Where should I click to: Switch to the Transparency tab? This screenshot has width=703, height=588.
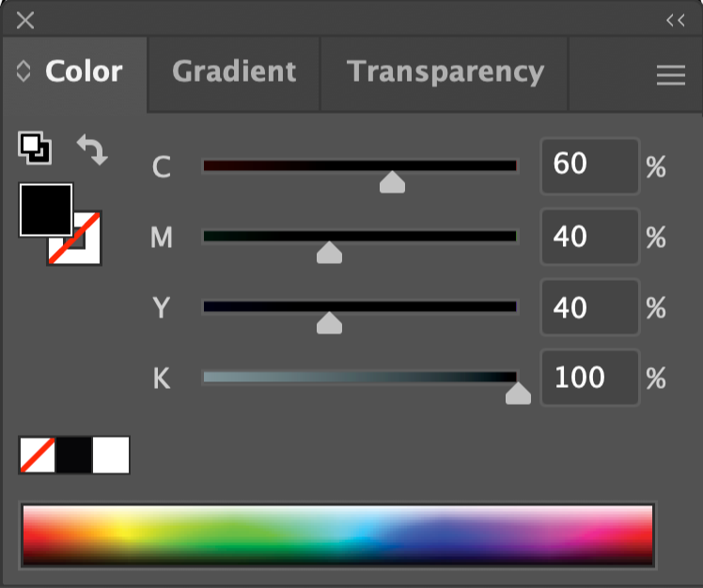tap(445, 72)
